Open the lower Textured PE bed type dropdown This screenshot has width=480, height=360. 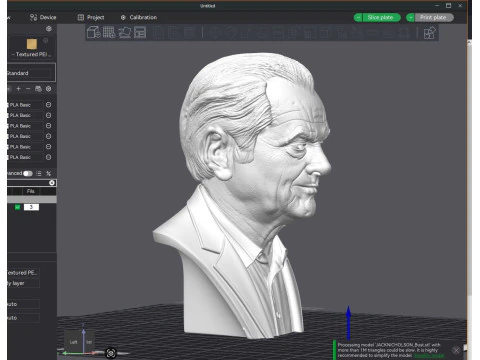23,272
